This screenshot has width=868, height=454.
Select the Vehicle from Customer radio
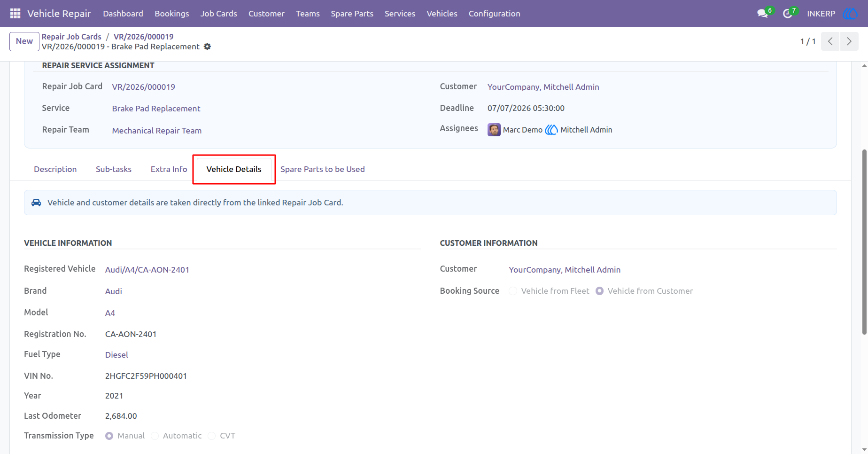point(599,291)
